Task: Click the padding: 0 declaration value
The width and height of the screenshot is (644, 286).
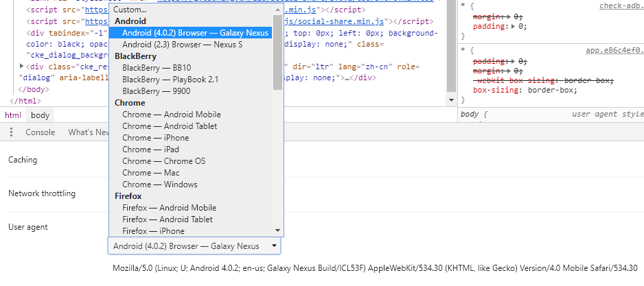Action: (x=520, y=26)
